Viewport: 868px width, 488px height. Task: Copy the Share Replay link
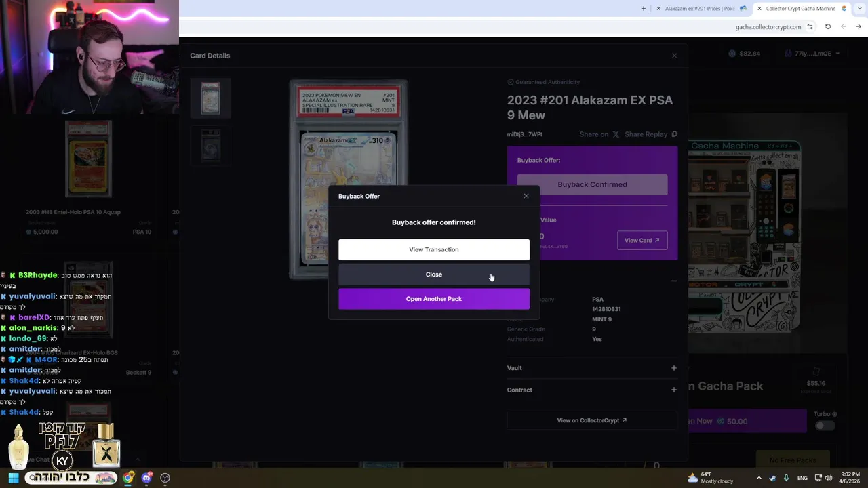pos(650,134)
